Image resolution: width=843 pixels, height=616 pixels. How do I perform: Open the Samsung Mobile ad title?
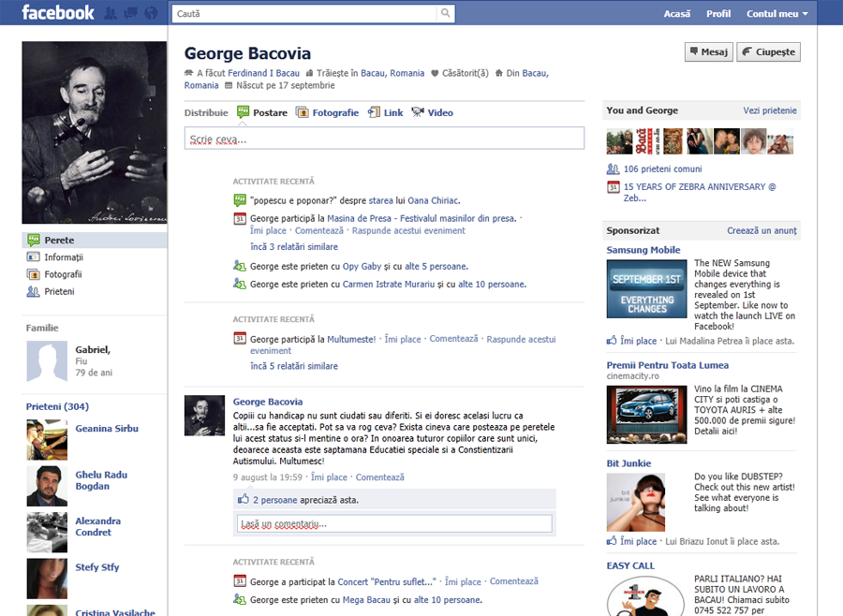643,250
